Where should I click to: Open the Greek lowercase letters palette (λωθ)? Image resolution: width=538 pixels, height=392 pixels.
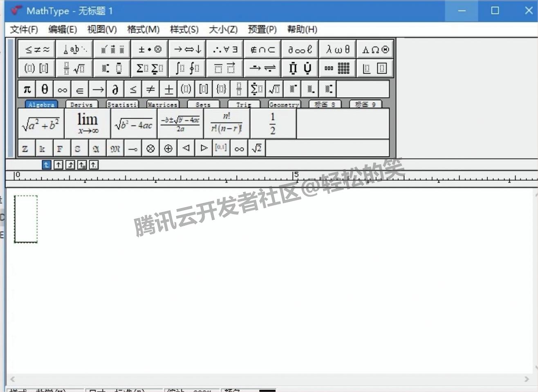pyautogui.click(x=337, y=49)
